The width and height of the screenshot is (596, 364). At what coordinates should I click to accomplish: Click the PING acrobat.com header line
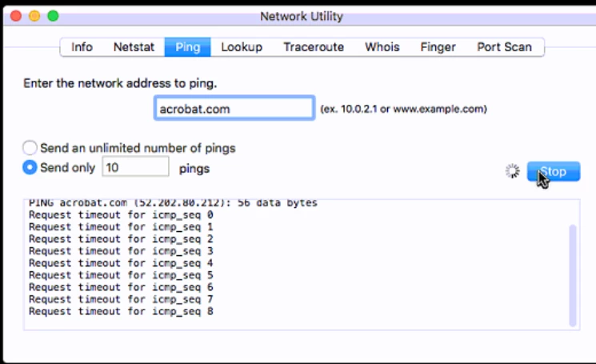tap(173, 203)
